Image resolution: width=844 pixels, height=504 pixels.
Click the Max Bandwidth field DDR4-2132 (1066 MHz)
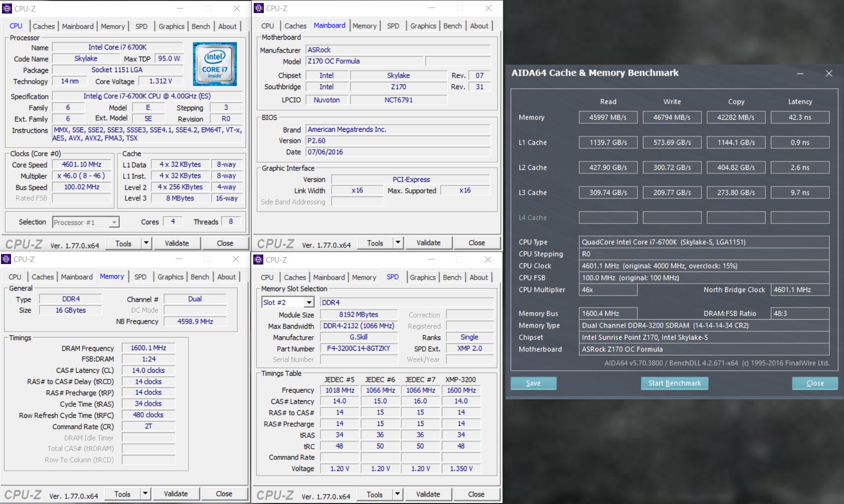(359, 326)
